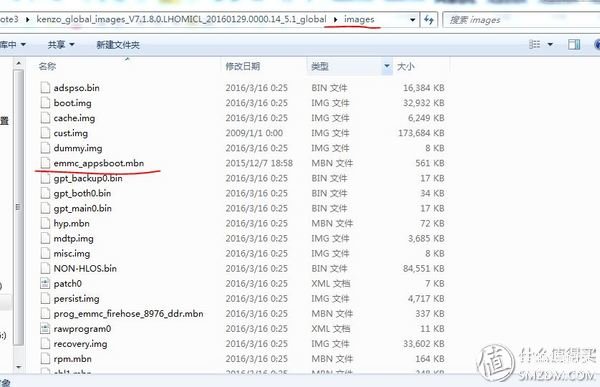The width and height of the screenshot is (600, 387).
Task: Sort by the 大小 column header
Action: point(406,66)
